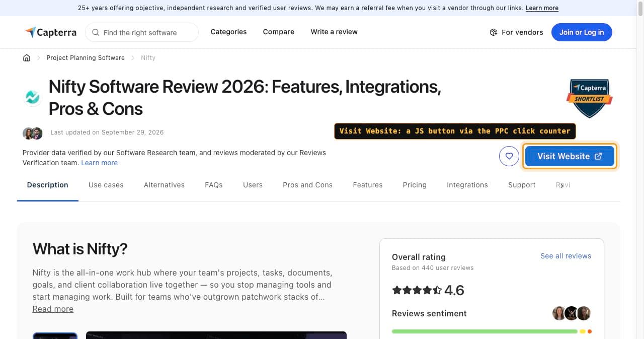Click the reviews sentiment bar
Viewport: 644px width, 339px height.
tap(492, 331)
